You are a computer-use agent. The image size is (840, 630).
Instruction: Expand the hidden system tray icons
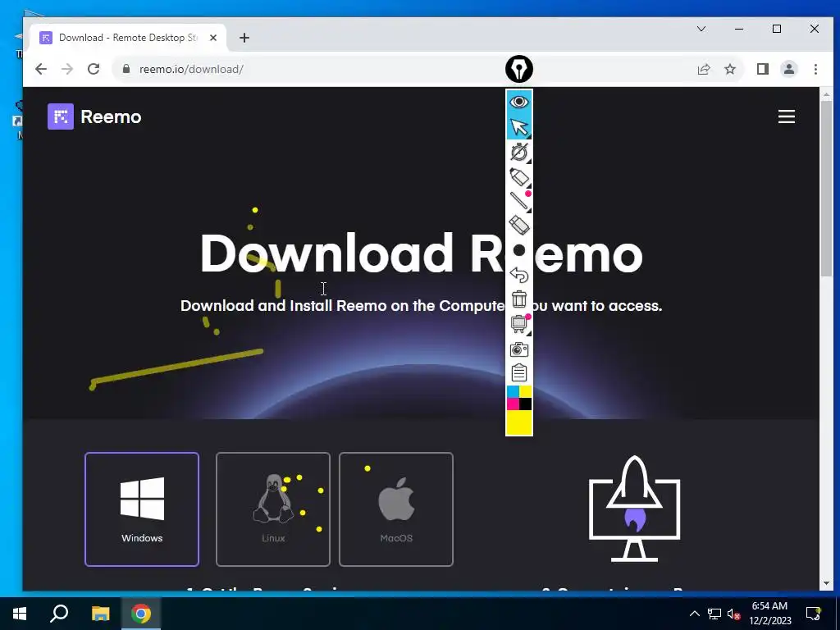694,614
